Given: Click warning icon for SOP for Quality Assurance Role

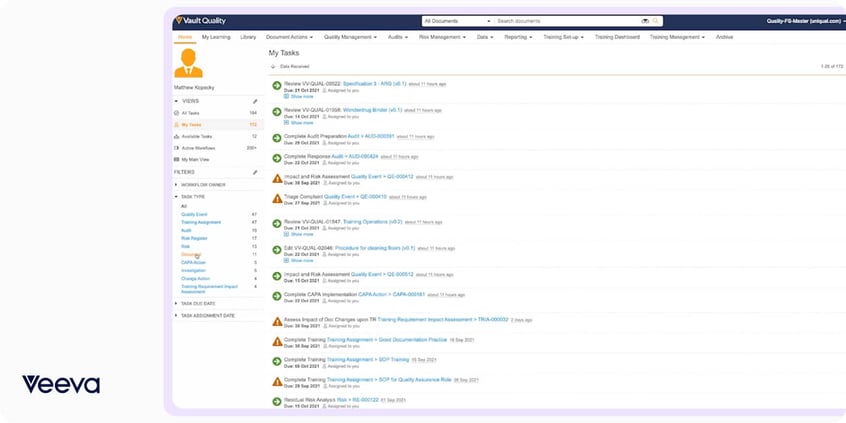Looking at the screenshot, I should point(277,381).
